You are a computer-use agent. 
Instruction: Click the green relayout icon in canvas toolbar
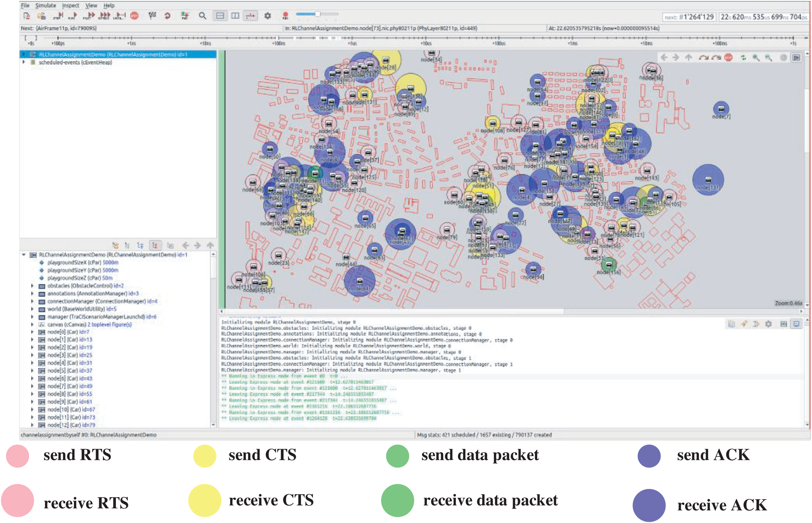743,58
